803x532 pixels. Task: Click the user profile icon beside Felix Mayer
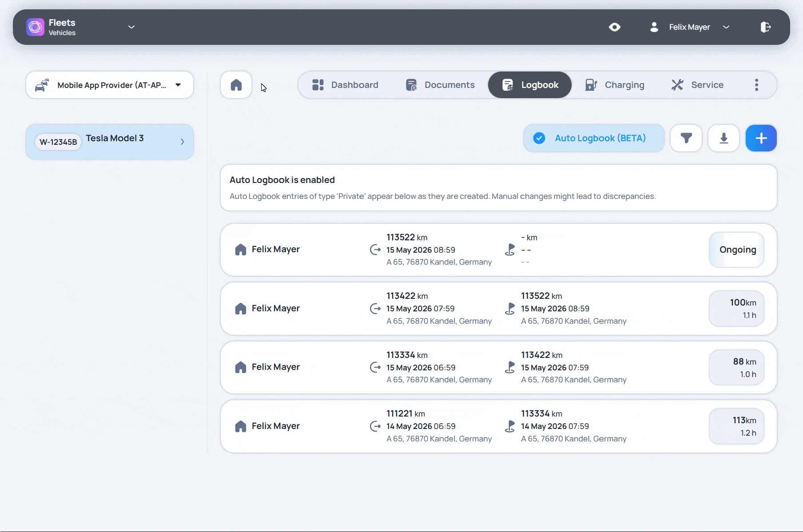(654, 27)
